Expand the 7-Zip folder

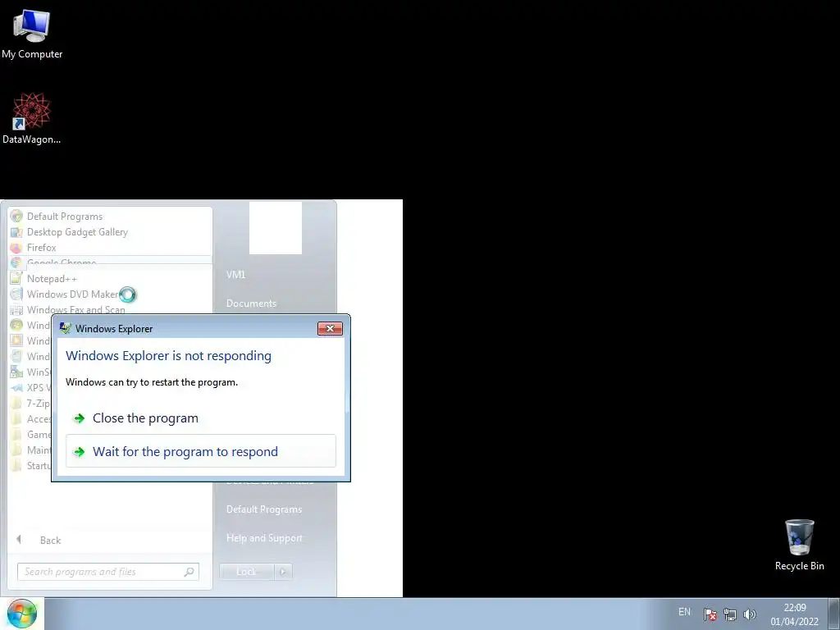point(30,403)
